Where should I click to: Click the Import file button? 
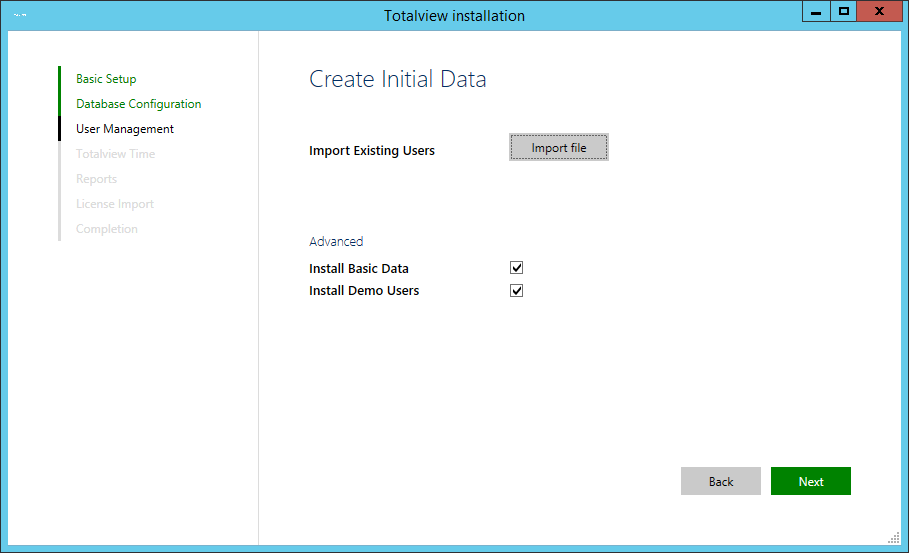559,147
